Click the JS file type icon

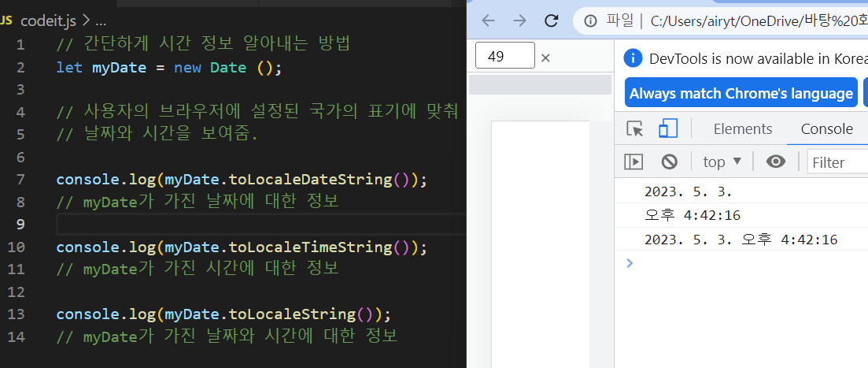(6, 21)
